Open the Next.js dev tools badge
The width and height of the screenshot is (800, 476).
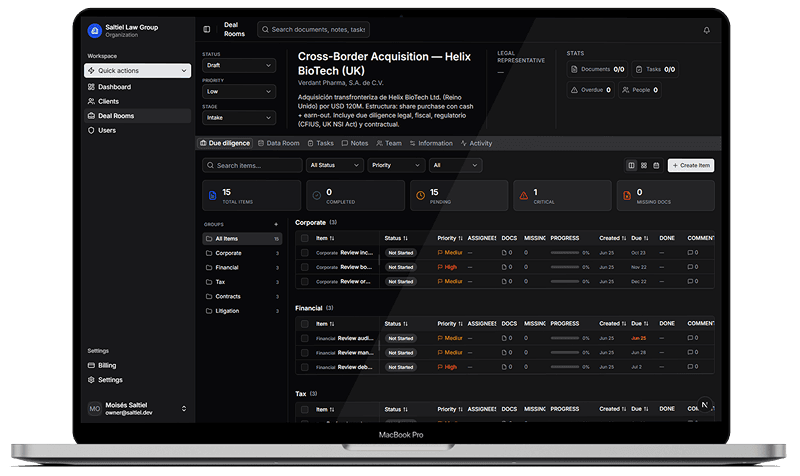(x=705, y=405)
